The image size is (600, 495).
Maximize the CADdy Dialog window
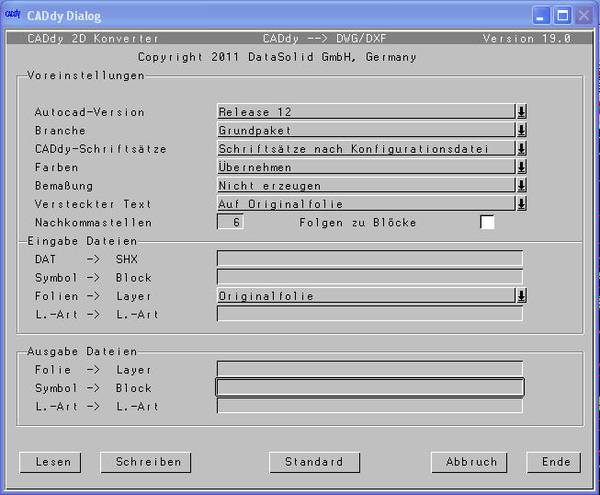(x=562, y=16)
